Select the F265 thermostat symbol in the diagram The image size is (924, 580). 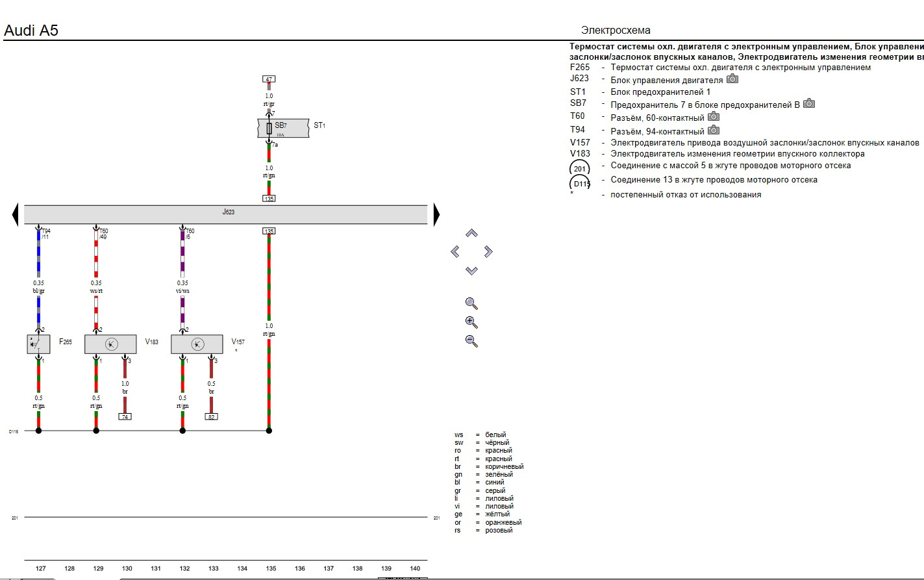click(x=38, y=344)
